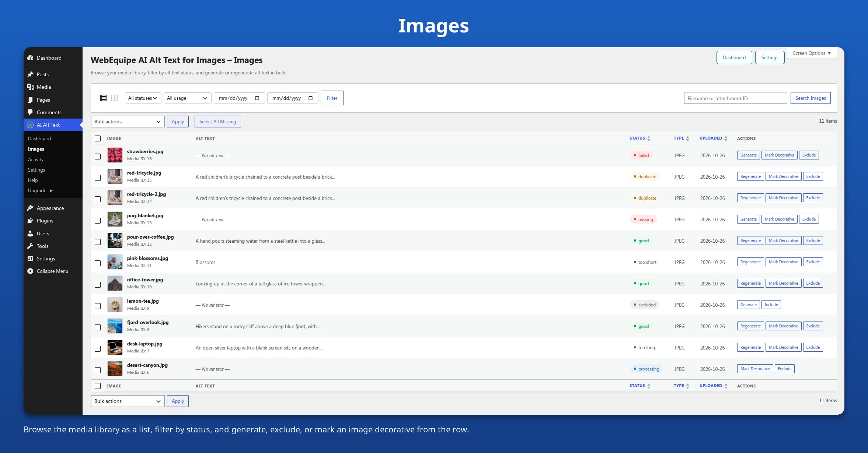Click the Comments bubble icon
The height and width of the screenshot is (453, 868).
click(30, 112)
